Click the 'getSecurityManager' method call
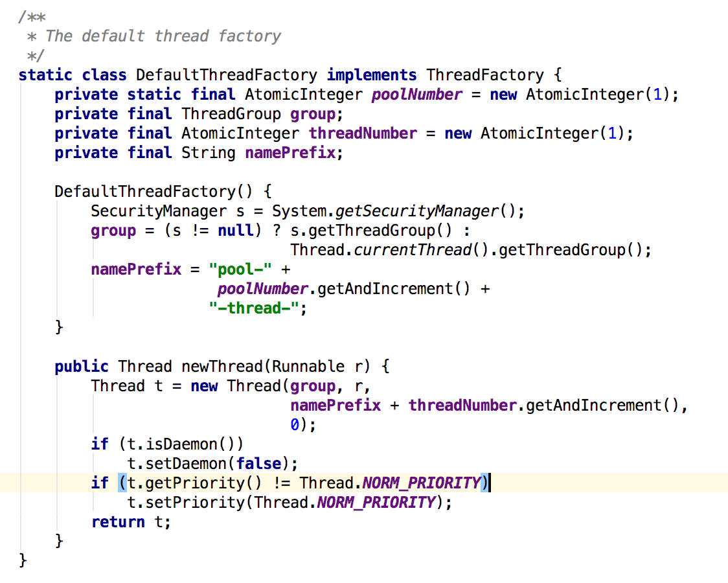The width and height of the screenshot is (728, 583). point(417,211)
